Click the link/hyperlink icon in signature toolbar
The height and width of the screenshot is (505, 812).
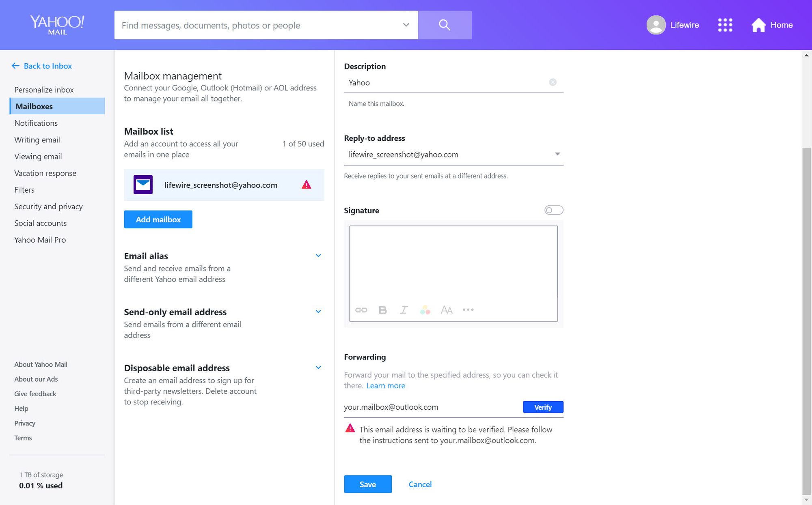(361, 309)
